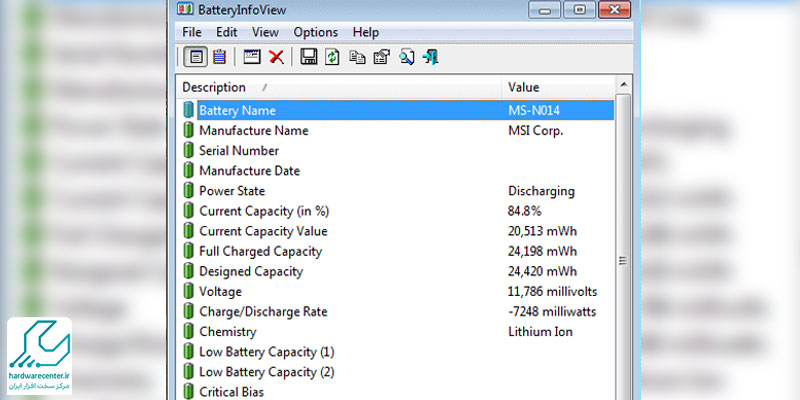Click battery icon beside Voltage
Image resolution: width=800 pixels, height=400 pixels.
pyautogui.click(x=189, y=291)
